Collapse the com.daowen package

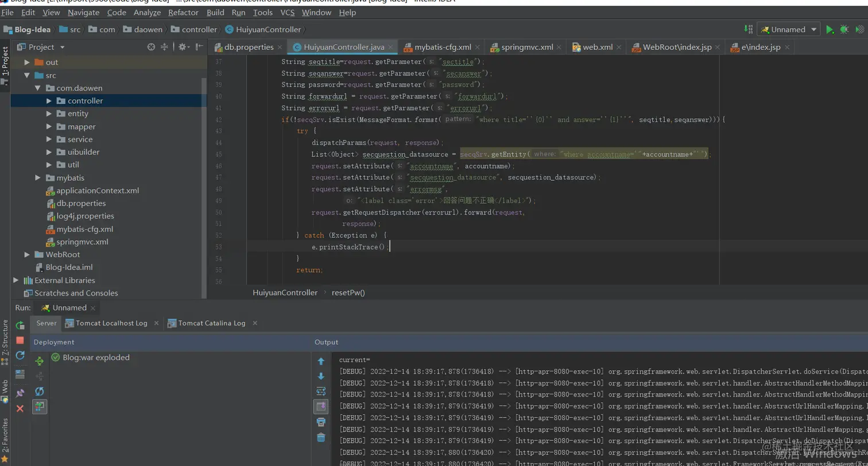tap(37, 88)
